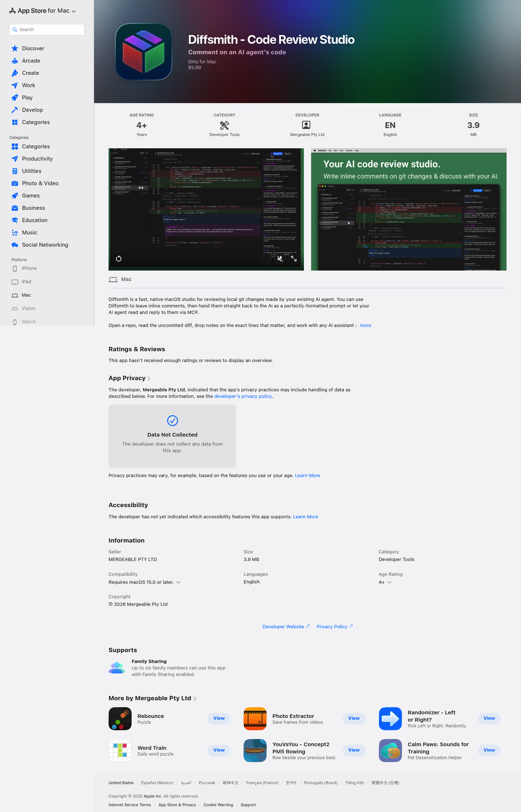
Task: View Calm Paws app
Action: tap(489, 750)
